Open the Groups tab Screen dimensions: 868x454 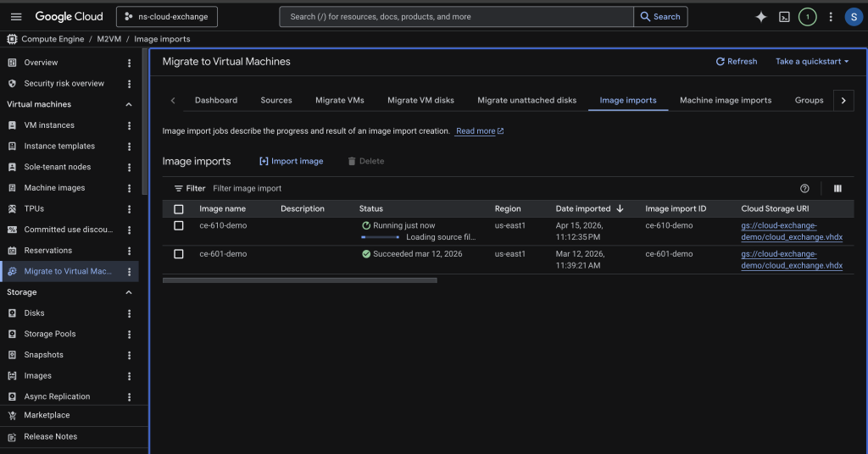click(809, 100)
